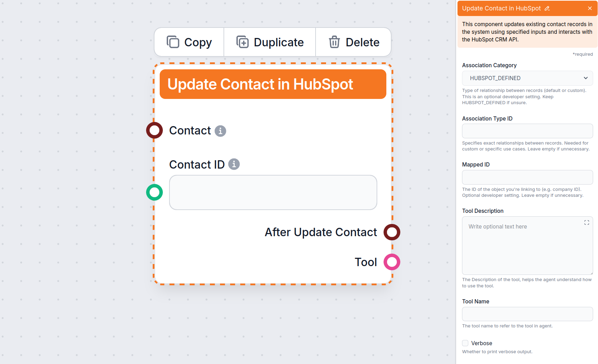Enable the Verbose checkbox
598x364 pixels.
click(465, 343)
